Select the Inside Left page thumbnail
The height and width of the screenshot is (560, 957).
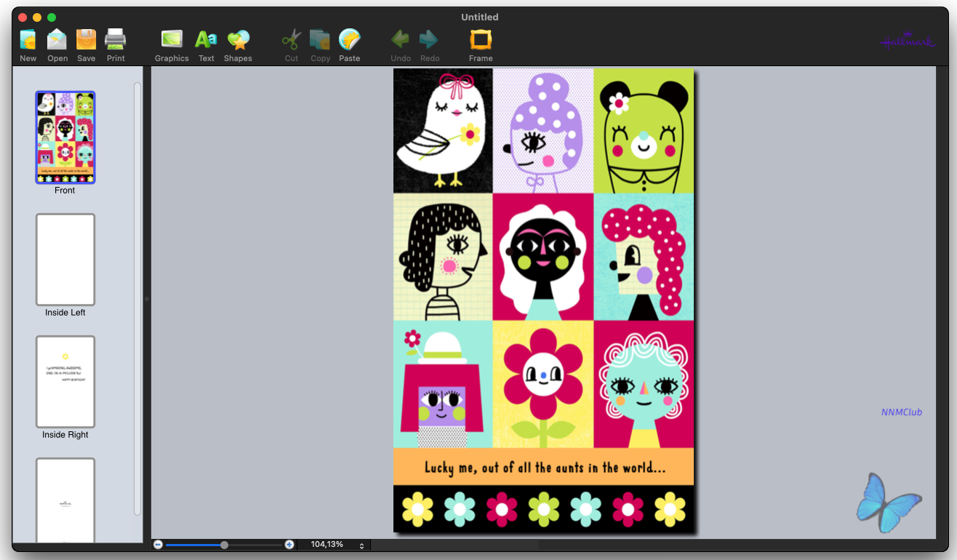(x=65, y=260)
